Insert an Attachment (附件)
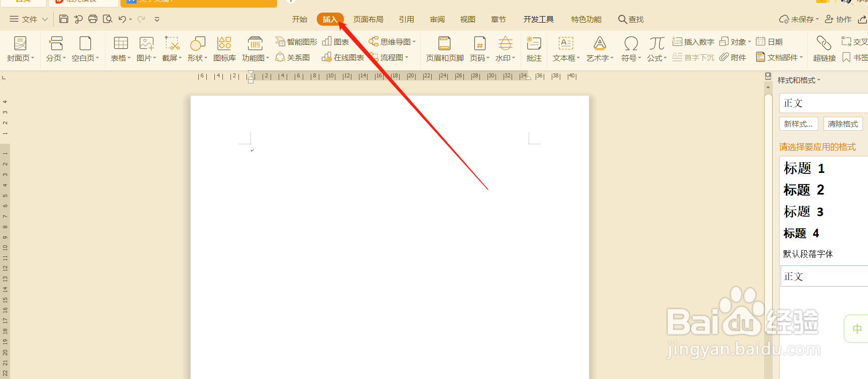This screenshot has height=379, width=868. pyautogui.click(x=732, y=57)
